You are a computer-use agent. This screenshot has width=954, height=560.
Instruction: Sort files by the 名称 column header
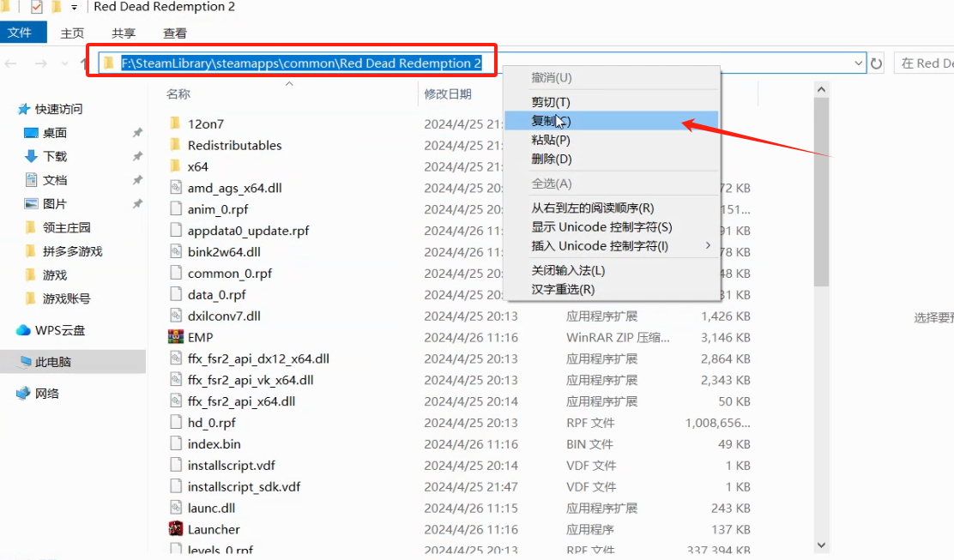point(178,93)
